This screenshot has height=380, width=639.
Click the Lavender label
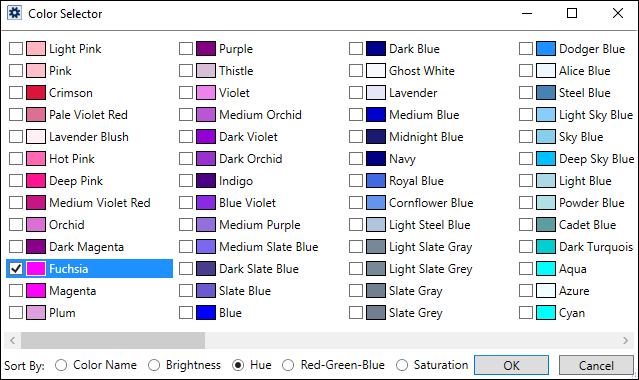(413, 93)
